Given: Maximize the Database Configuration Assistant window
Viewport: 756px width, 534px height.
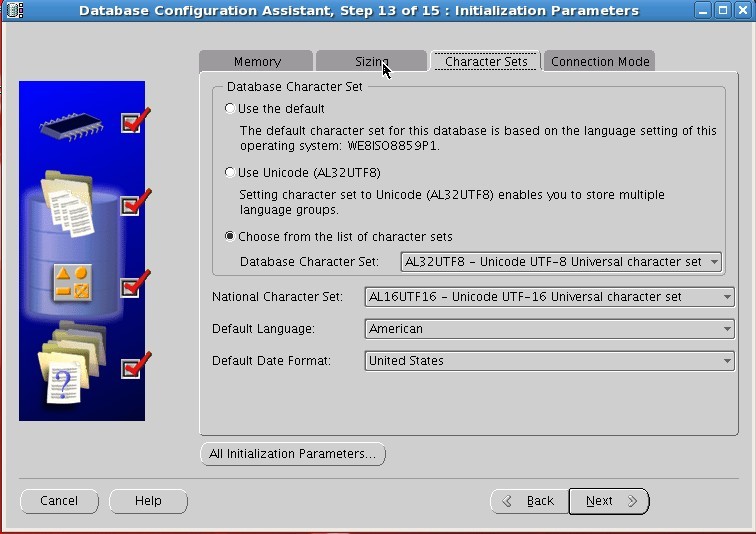Looking at the screenshot, I should click(x=723, y=11).
